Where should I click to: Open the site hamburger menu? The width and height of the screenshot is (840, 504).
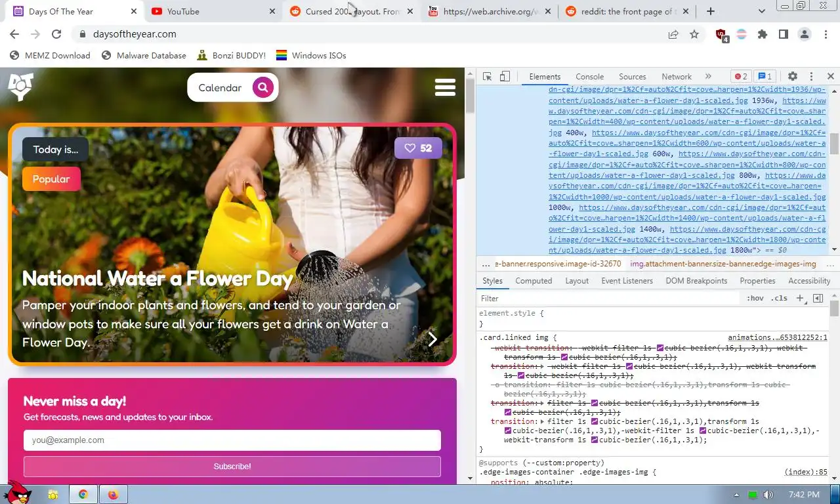(x=445, y=87)
